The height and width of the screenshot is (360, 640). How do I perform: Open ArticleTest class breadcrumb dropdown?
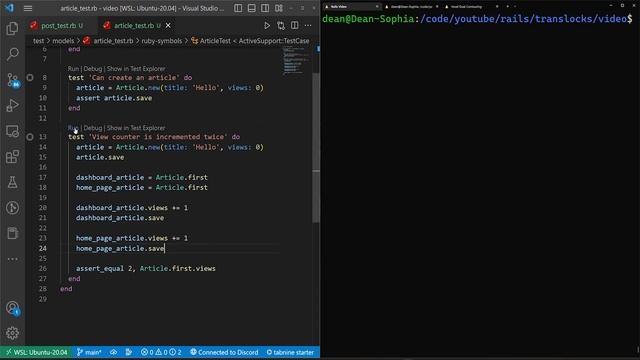coord(250,41)
